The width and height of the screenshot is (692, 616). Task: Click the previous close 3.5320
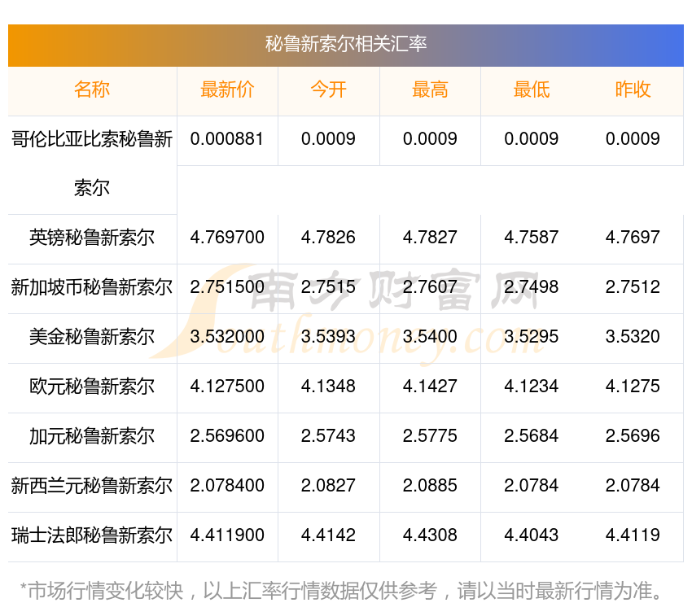(x=633, y=337)
